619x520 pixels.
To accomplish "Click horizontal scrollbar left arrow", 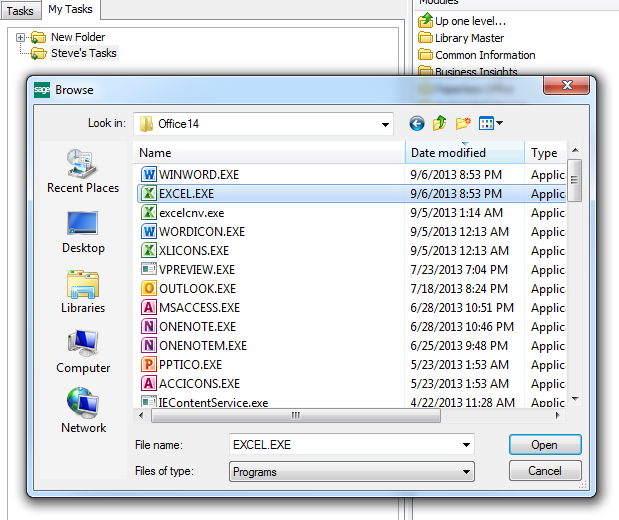I will [141, 415].
